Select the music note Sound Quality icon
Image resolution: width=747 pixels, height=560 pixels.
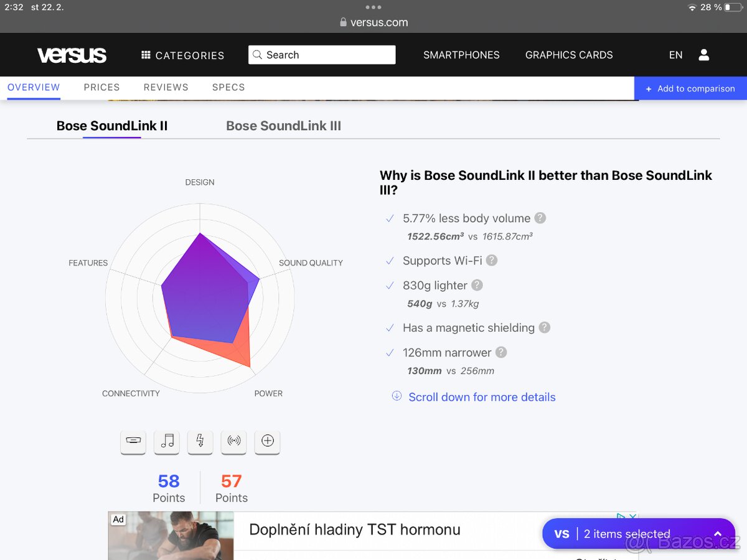coord(166,442)
